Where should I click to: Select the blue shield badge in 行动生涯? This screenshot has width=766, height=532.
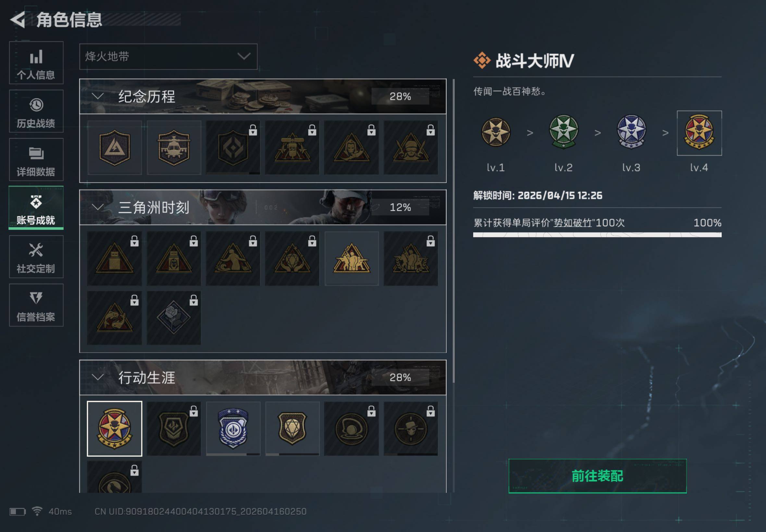(x=233, y=429)
